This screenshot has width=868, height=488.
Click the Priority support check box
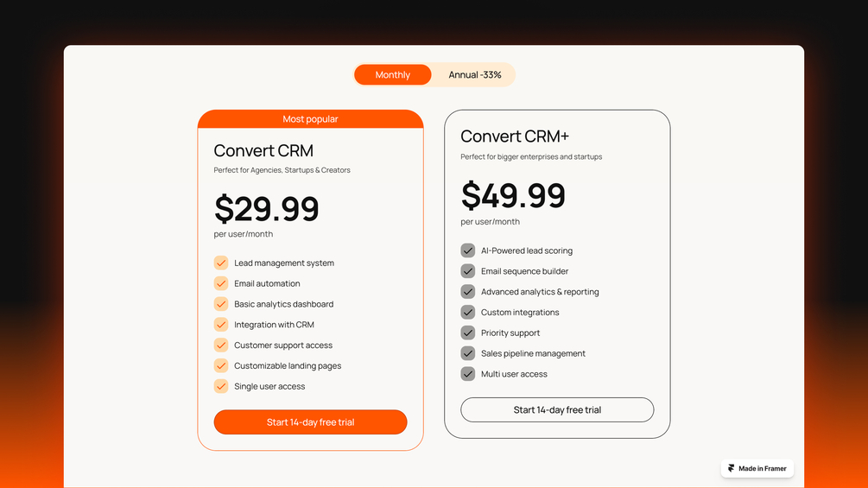point(468,333)
